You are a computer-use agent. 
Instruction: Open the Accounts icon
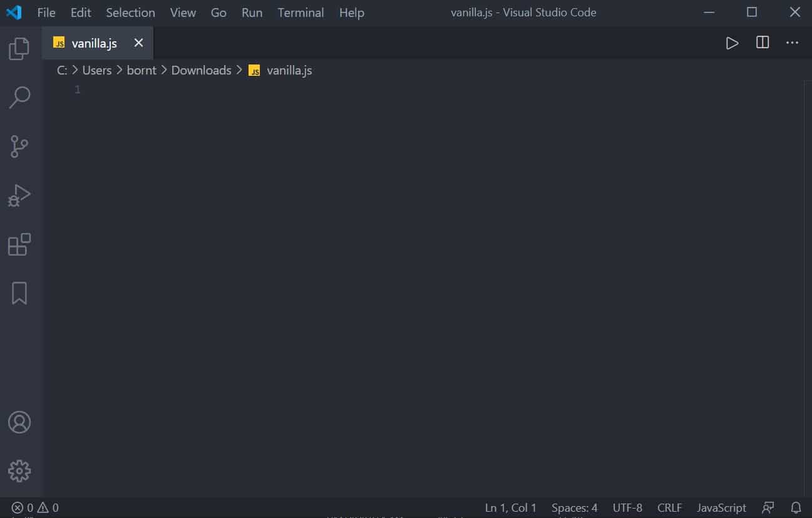[19, 422]
